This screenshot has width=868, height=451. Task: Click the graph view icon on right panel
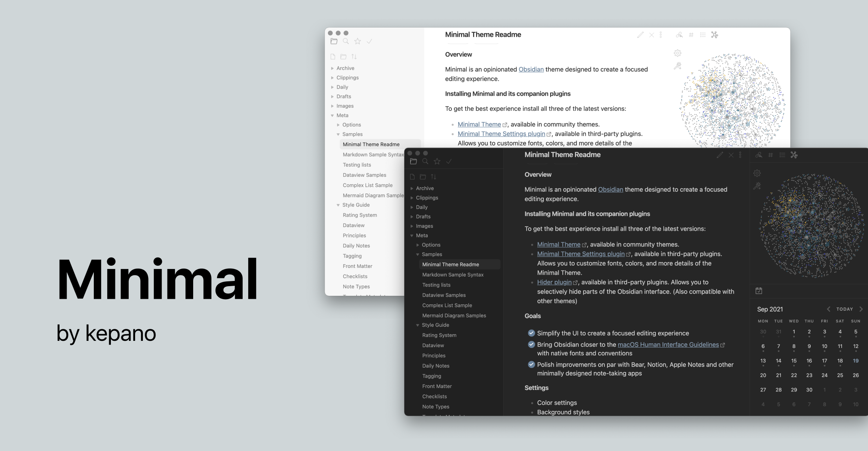pyautogui.click(x=795, y=155)
